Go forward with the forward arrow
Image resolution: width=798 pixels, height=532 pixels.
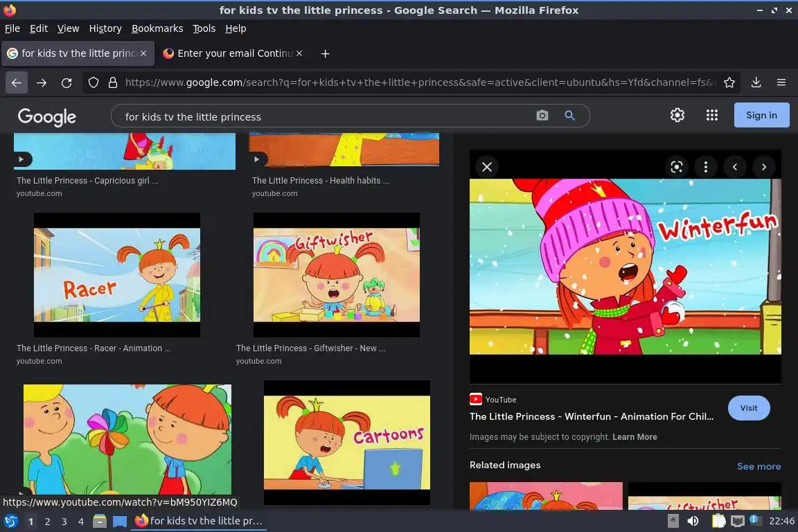[x=42, y=82]
